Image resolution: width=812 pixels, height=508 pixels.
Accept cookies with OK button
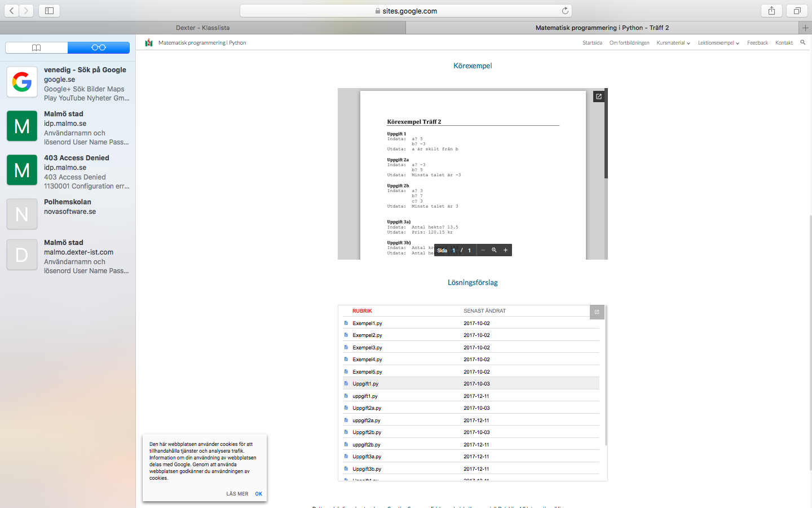coord(258,494)
